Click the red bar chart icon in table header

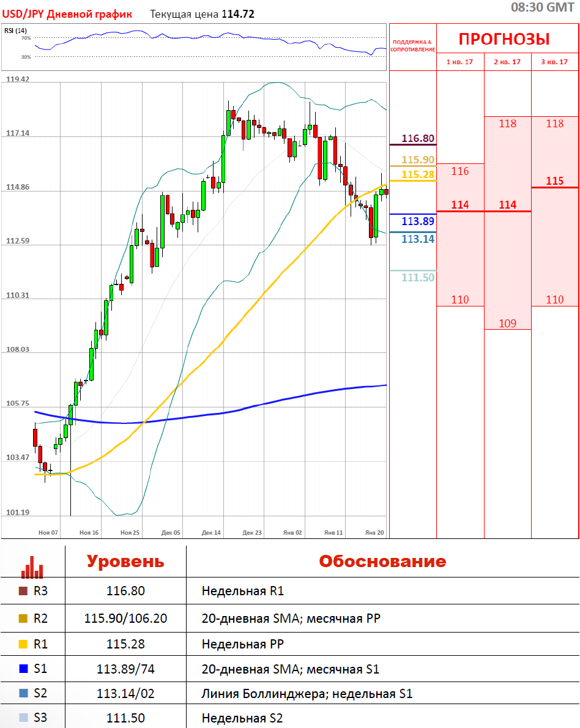coord(32,566)
